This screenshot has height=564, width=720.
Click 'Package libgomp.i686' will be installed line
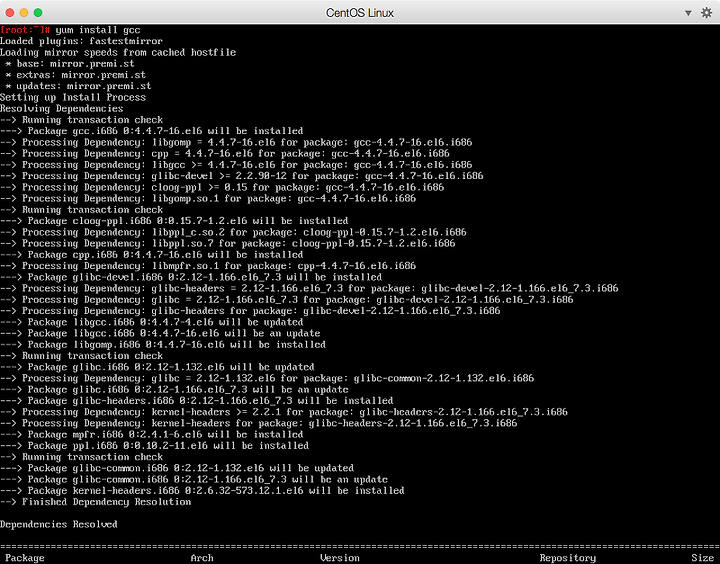(163, 345)
